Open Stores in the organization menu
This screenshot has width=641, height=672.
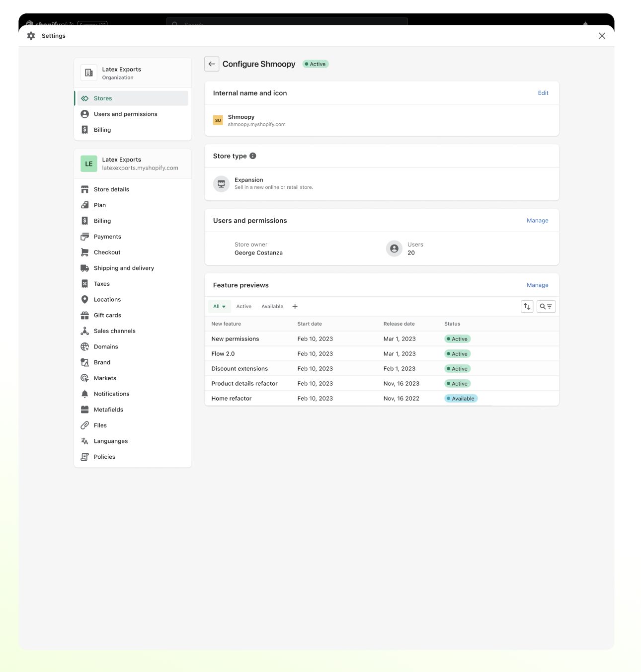pyautogui.click(x=132, y=98)
